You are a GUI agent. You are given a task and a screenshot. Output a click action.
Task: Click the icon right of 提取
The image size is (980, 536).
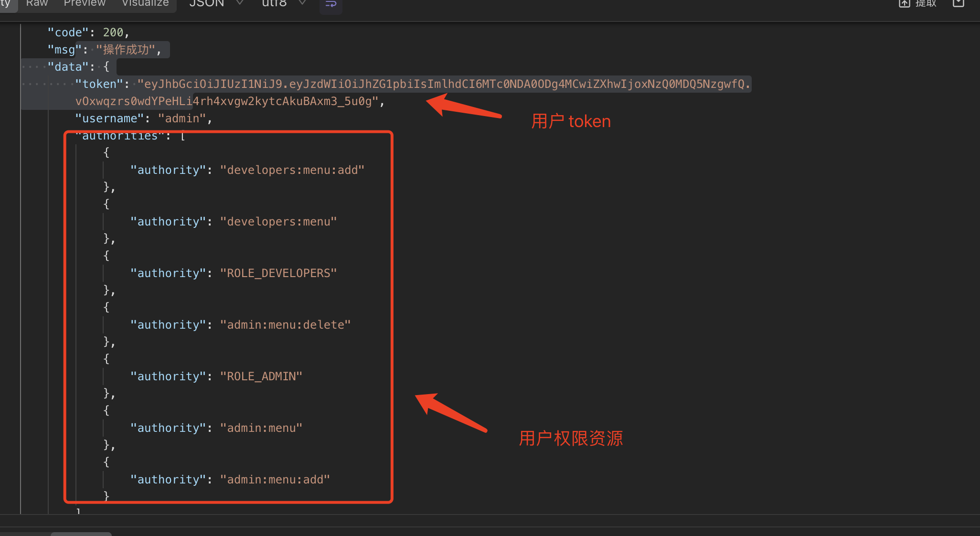[x=959, y=3]
